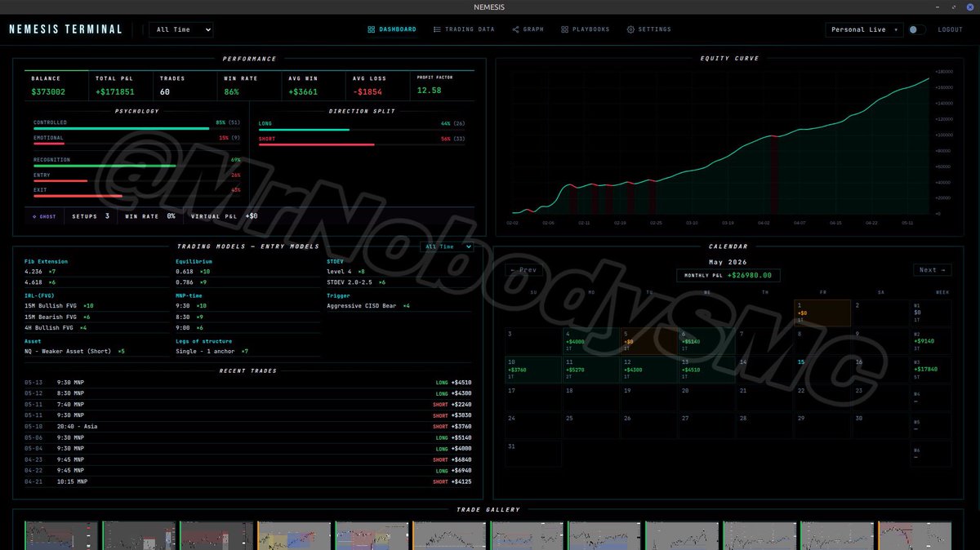980x550 pixels.
Task: Open the 05-10 20:40 Asia trade
Action: click(x=248, y=426)
